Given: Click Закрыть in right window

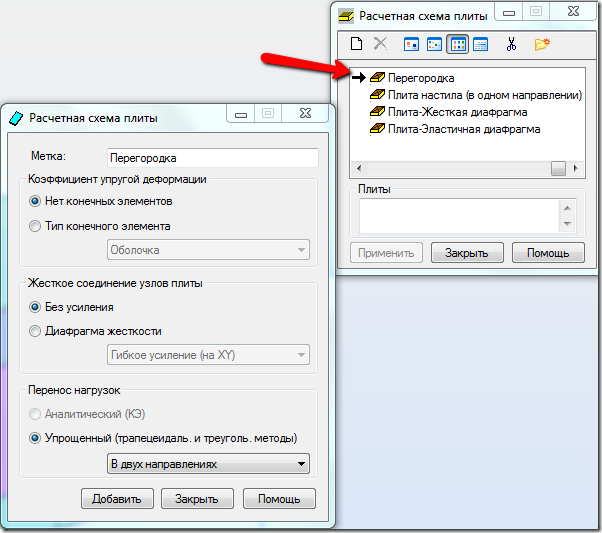Looking at the screenshot, I should pyautogui.click(x=467, y=253).
